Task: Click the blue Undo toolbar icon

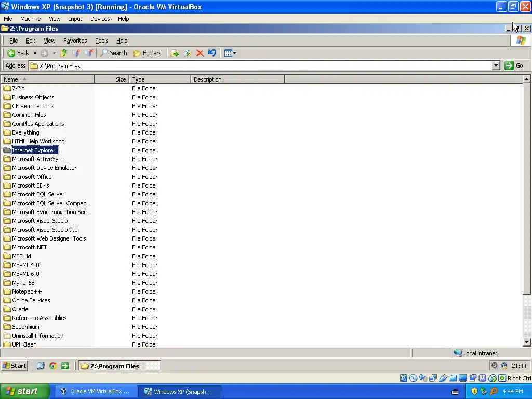Action: click(x=212, y=53)
